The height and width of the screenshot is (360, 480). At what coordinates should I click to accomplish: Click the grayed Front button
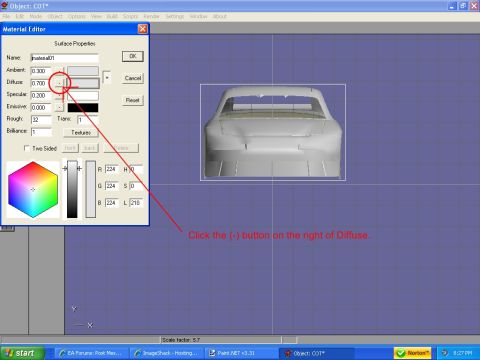(70, 148)
